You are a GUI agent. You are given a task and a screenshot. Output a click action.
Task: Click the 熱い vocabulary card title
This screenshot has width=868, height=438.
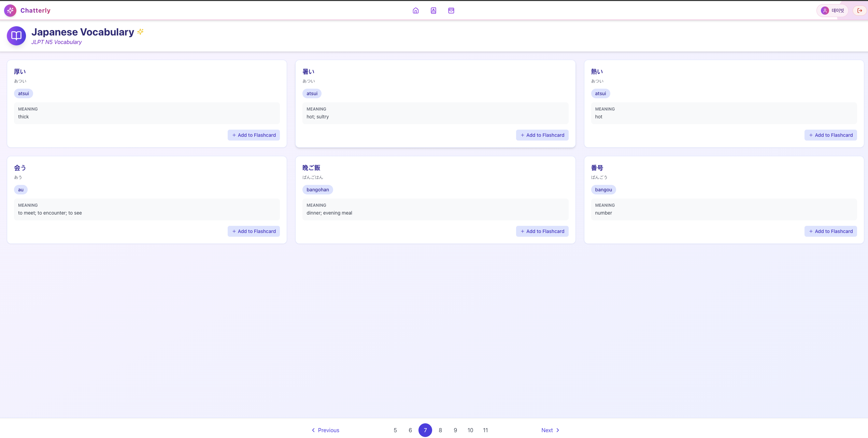tap(597, 72)
